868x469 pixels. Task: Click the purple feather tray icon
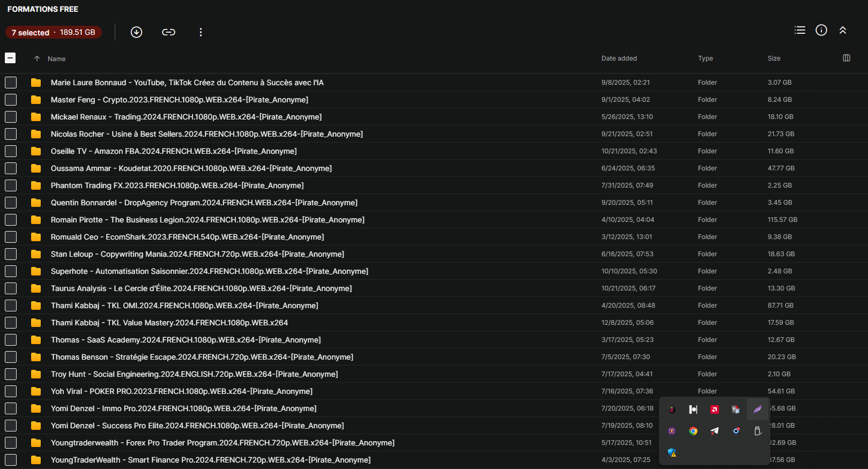[x=758, y=410]
